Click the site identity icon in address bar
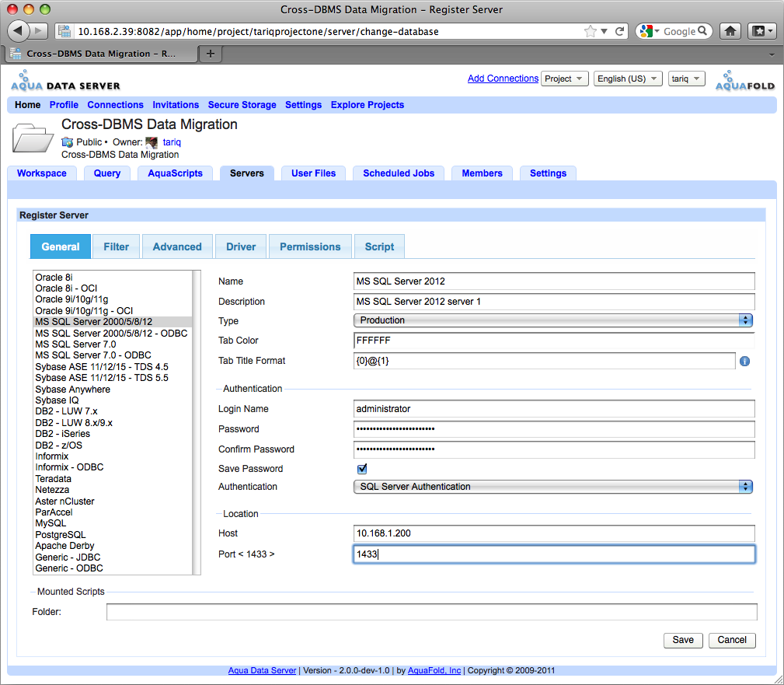 (64, 31)
